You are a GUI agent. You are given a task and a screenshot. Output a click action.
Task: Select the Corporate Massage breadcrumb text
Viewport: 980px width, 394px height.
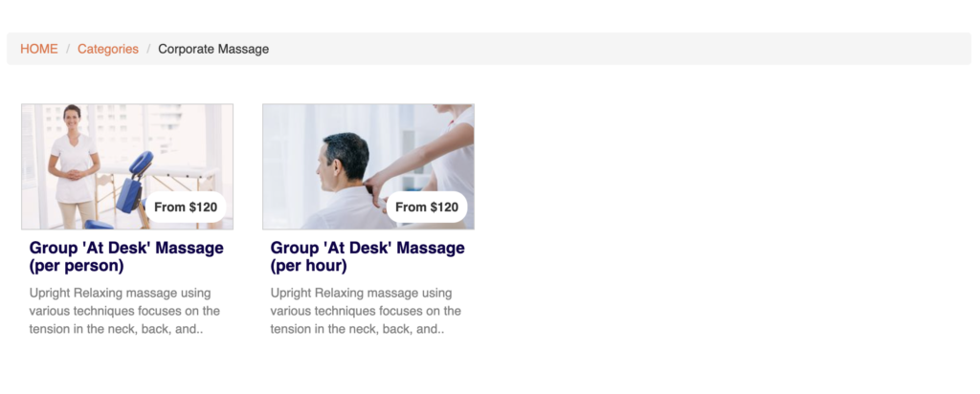click(x=213, y=49)
